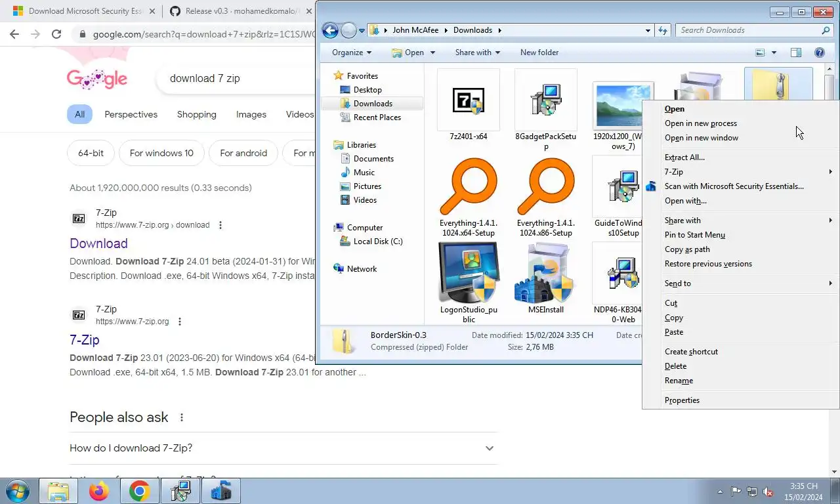Toggle the preview pane button

tap(795, 52)
